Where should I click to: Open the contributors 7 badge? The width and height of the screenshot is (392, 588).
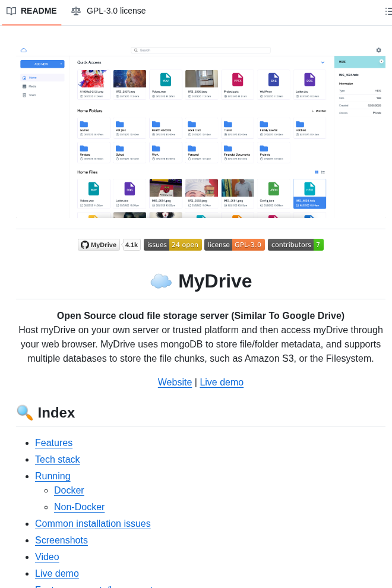coord(296,245)
